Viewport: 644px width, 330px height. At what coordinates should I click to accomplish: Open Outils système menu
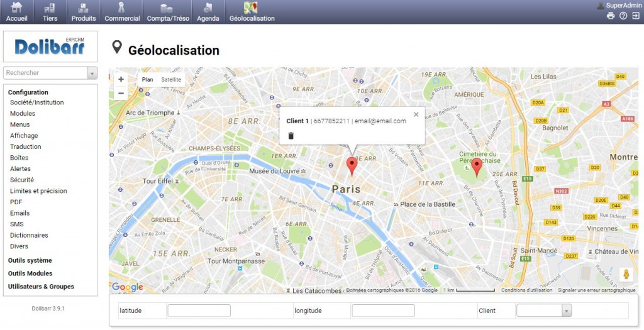pos(30,261)
